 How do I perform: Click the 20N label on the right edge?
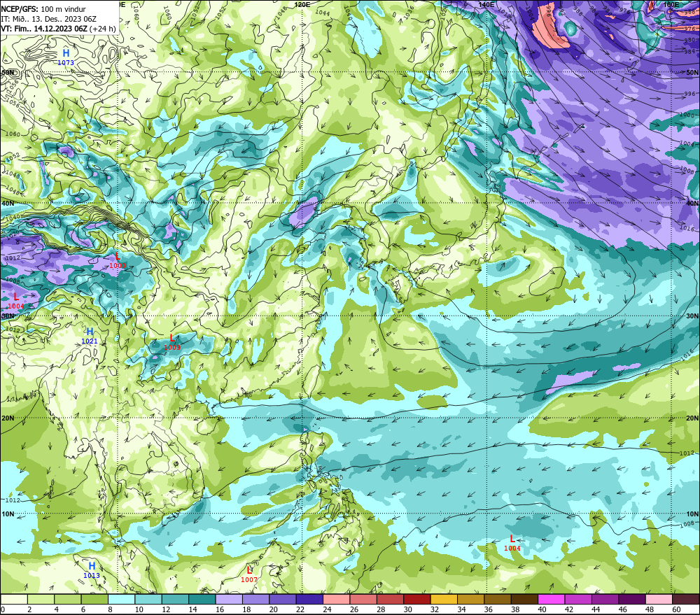coord(692,418)
